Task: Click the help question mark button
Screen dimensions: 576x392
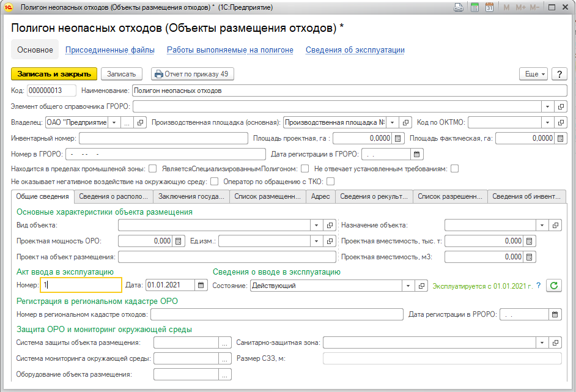Action: (559, 74)
